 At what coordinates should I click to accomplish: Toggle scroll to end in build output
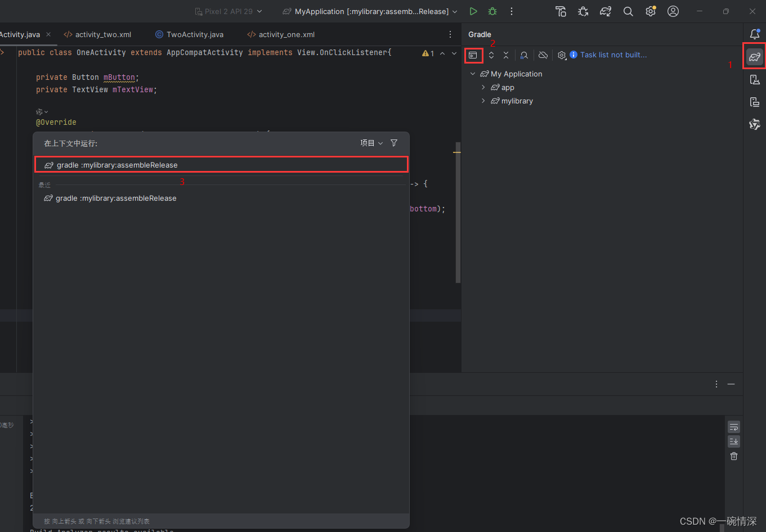coord(734,441)
